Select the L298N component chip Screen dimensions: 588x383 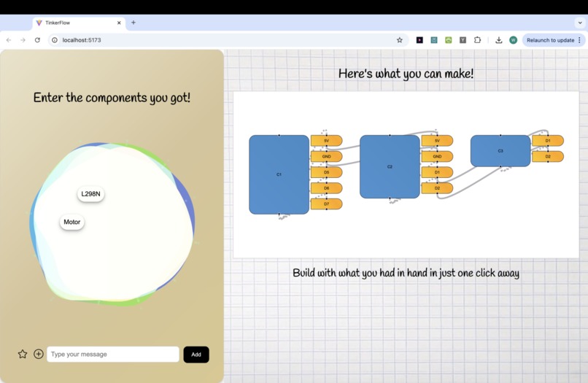(90, 194)
